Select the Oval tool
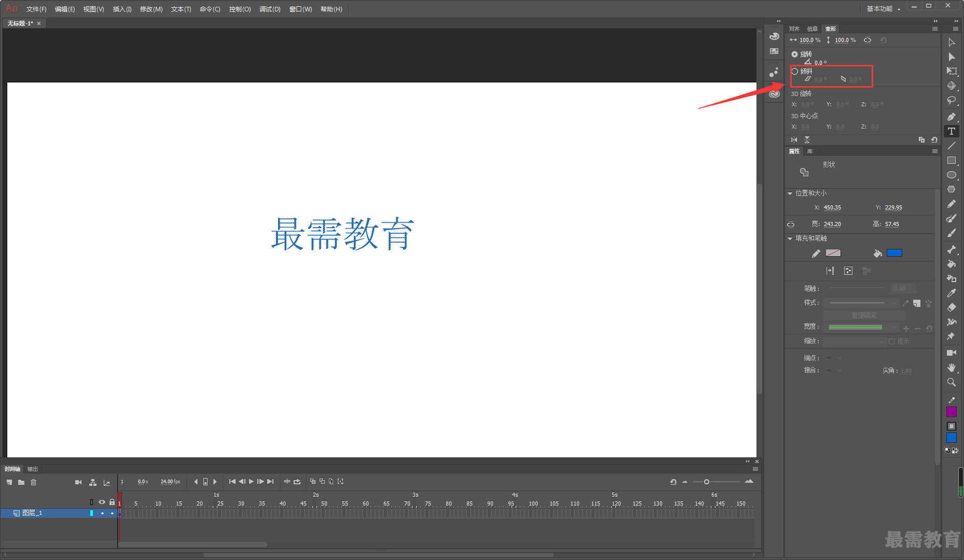The height and width of the screenshot is (560, 964). tap(952, 175)
